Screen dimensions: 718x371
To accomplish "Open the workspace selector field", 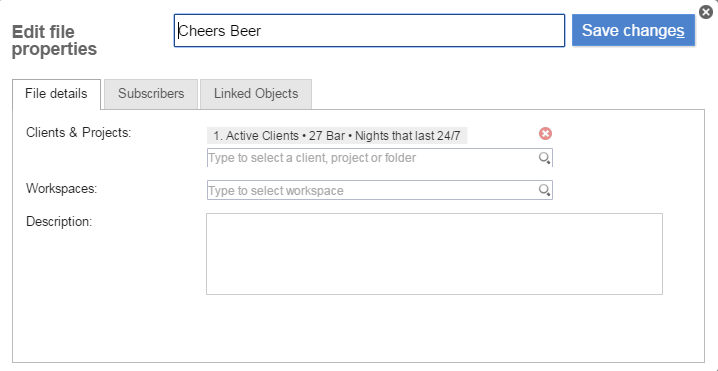I will tap(380, 190).
